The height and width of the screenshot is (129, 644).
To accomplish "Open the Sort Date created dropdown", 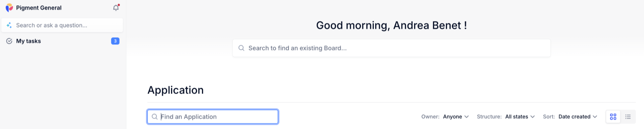I will pyautogui.click(x=578, y=117).
